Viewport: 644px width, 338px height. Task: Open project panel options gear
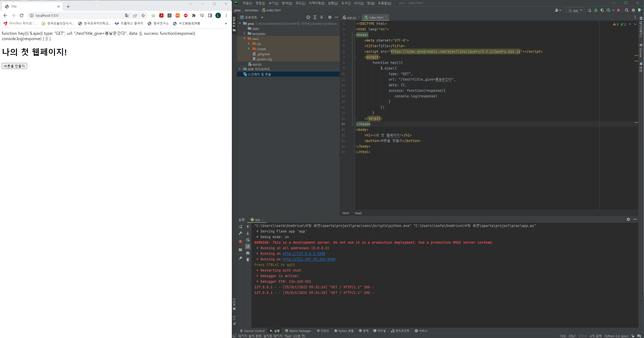pos(330,17)
